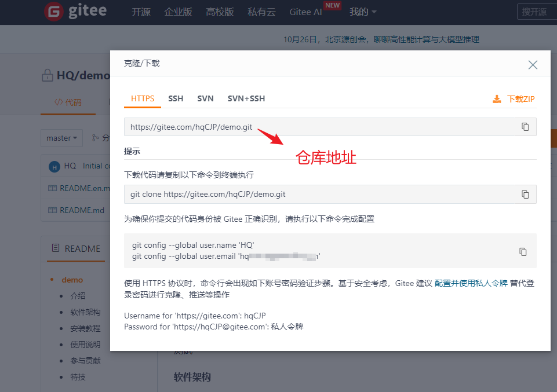
Task: Jump to 使用说明 in README outline
Action: click(85, 345)
